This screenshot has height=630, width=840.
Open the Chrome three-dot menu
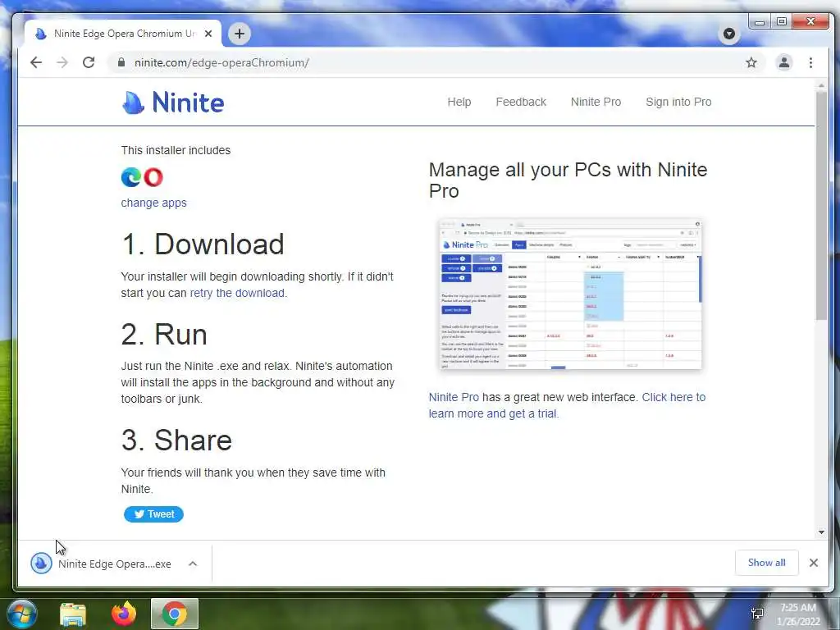tap(810, 62)
